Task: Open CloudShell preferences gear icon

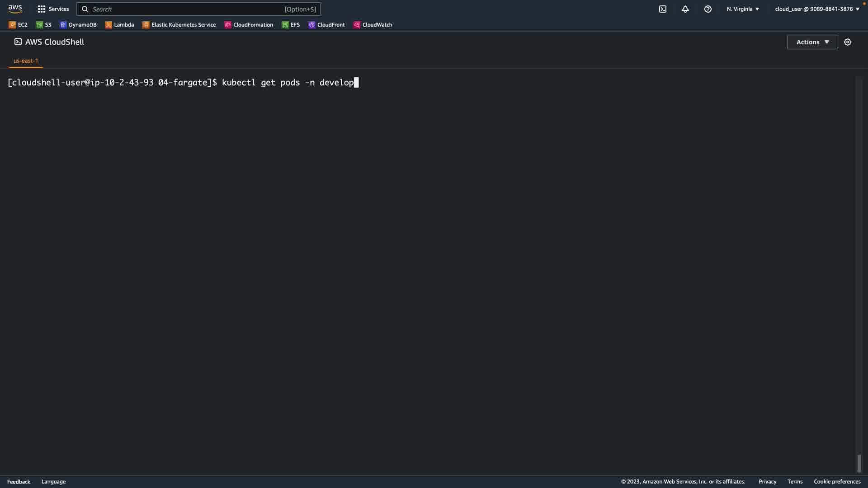Action: [847, 42]
